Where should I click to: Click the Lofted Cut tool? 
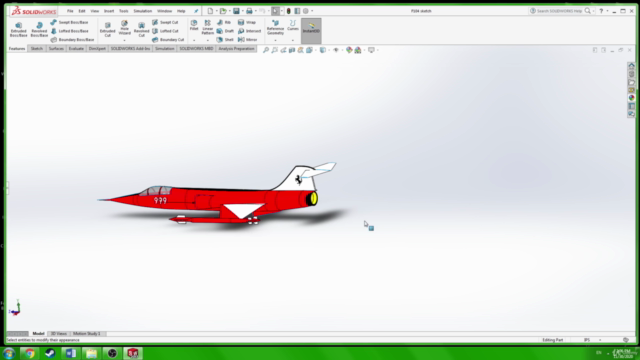(x=165, y=31)
